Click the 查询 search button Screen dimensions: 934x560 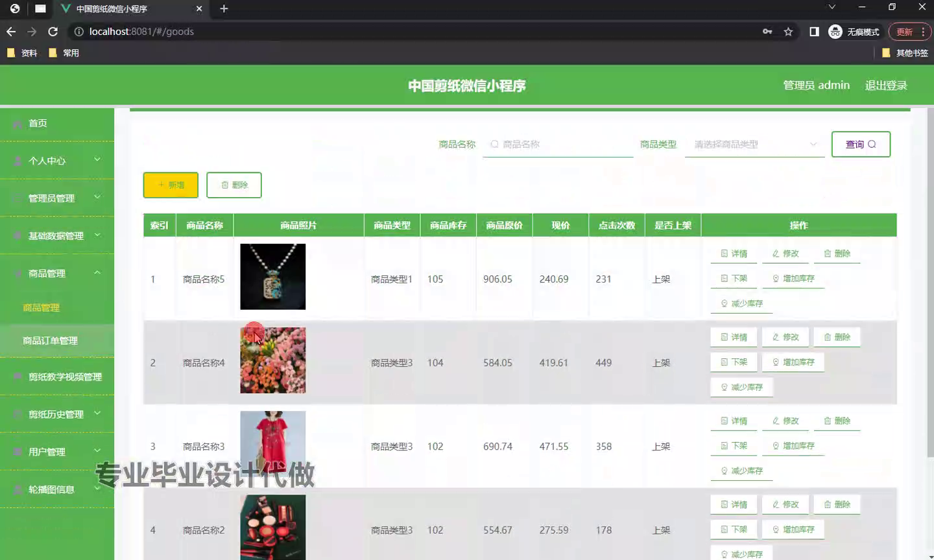[861, 145]
